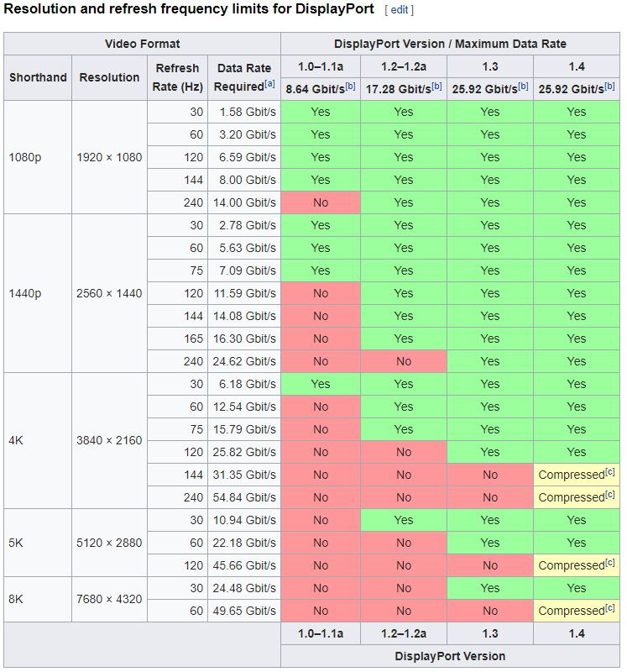
Task: Click the 54.84 Gbit/s data rate cell
Action: 244,497
